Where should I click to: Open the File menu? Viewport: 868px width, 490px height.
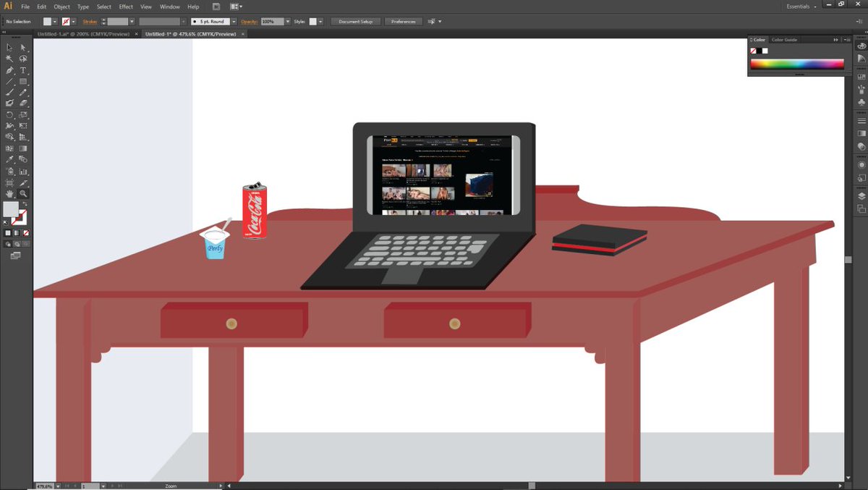25,7
